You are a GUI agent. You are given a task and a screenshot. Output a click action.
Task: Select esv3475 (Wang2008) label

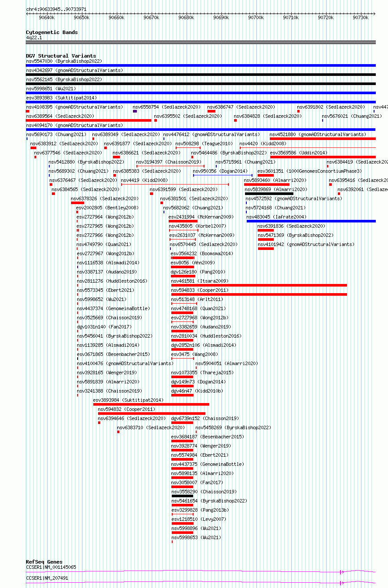tap(194, 354)
